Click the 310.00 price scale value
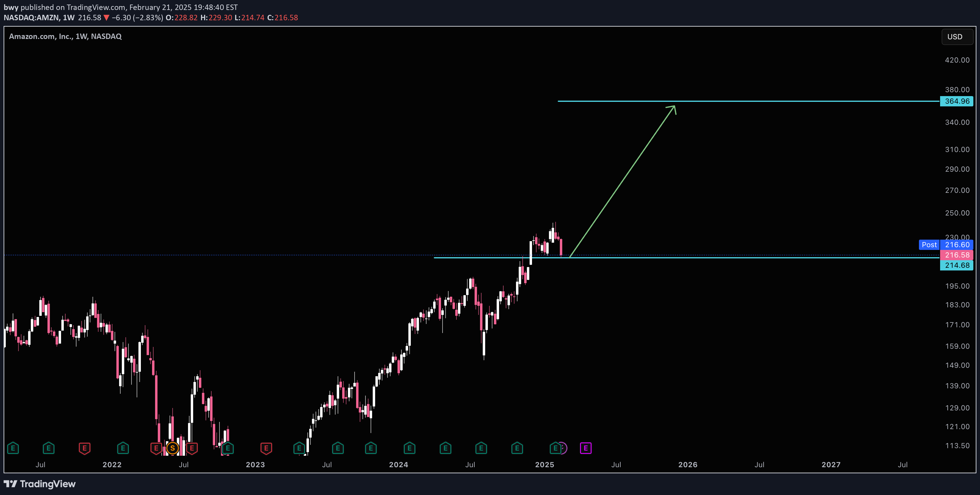Screen dimensions: 980x495 click(x=957, y=149)
